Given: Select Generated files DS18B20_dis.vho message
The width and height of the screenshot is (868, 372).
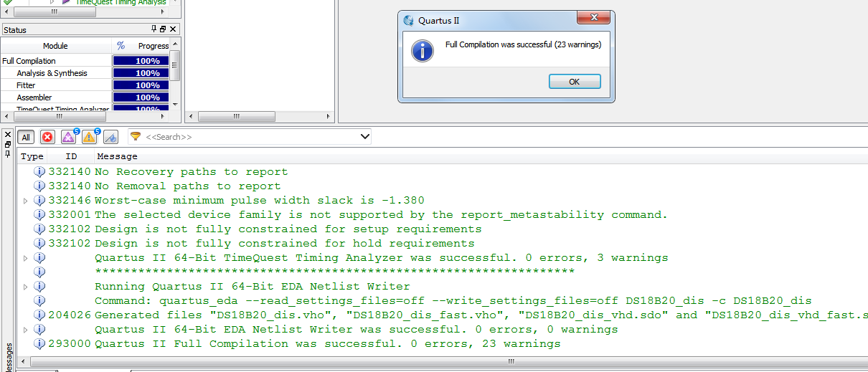Looking at the screenshot, I should [x=481, y=315].
